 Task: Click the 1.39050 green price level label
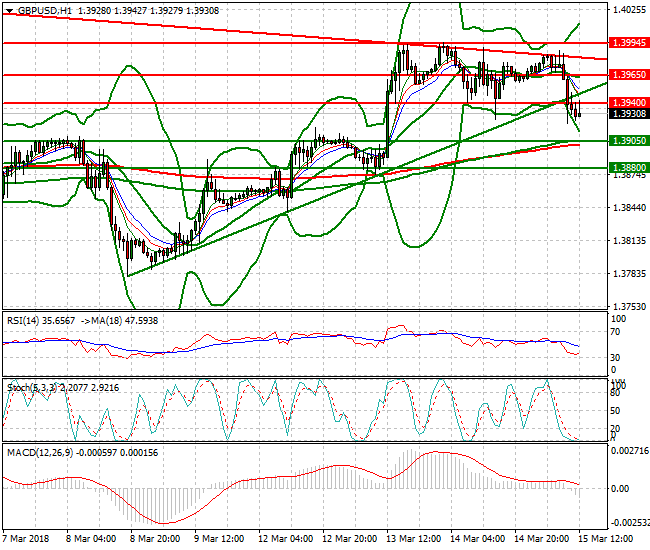(629, 141)
